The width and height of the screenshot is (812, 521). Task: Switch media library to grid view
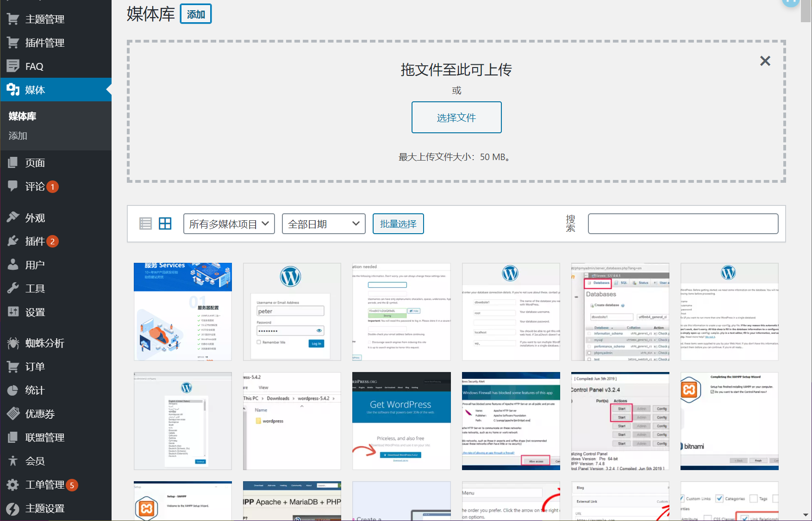[165, 223]
